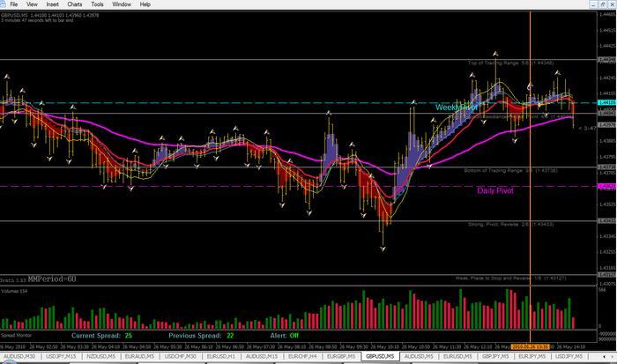Switch to the AUDUSD,M15 chart tab
Image resolution: width=617 pixels, height=364 pixels.
tap(262, 356)
